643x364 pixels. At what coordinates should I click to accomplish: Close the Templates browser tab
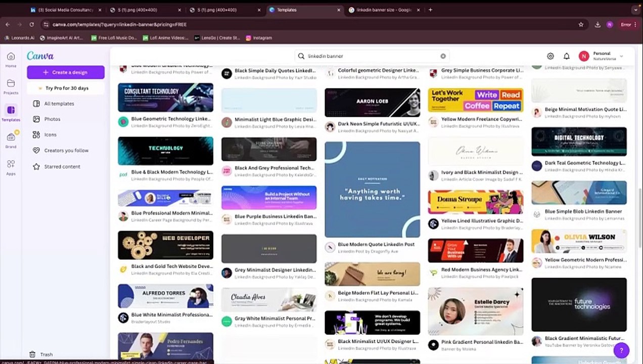[x=338, y=10]
